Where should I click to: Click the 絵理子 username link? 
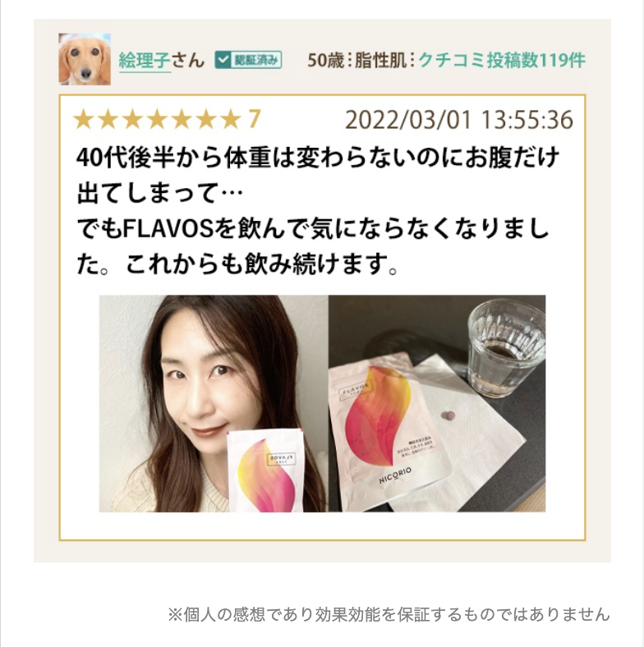pyautogui.click(x=145, y=61)
